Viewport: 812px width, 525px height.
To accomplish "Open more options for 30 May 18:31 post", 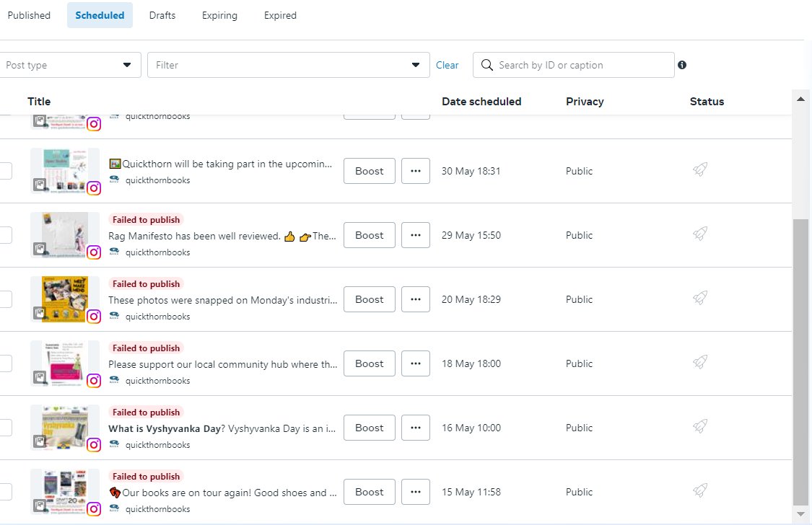I will (x=415, y=171).
